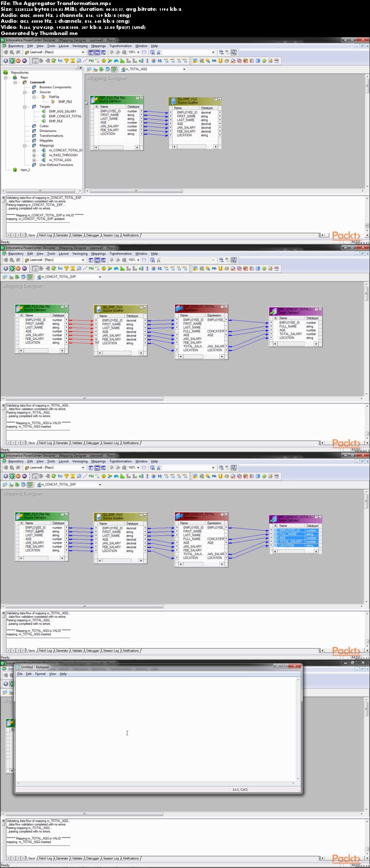Click repo_1 database icon in navigator
The height and width of the screenshot is (868, 370).
15,169
